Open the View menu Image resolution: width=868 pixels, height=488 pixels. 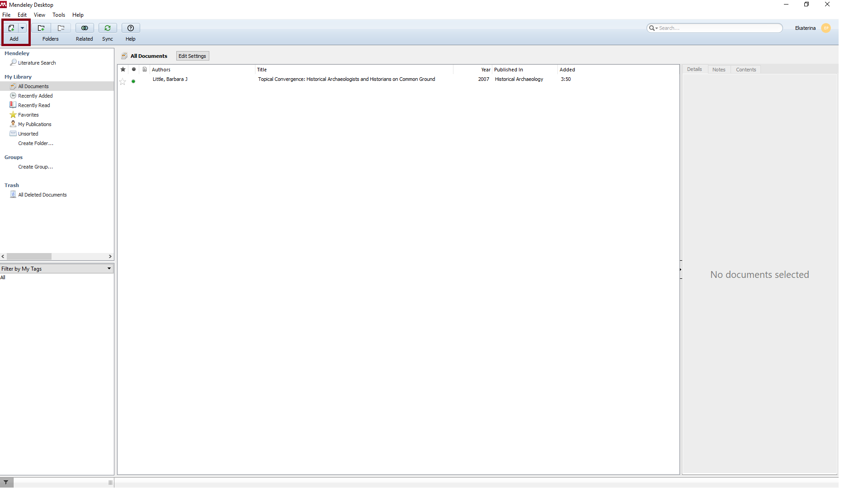(x=39, y=15)
